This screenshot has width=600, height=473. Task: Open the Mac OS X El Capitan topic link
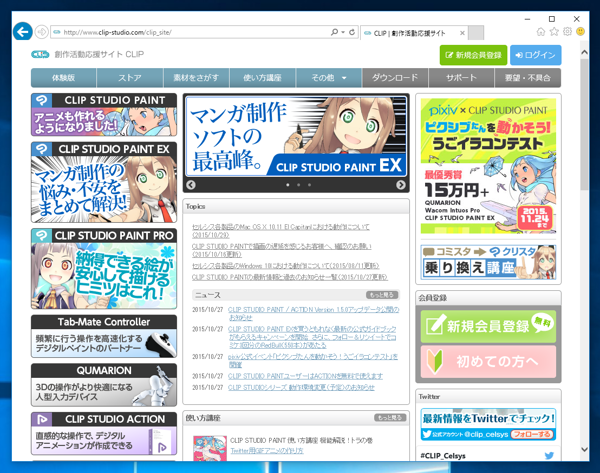[x=281, y=230]
